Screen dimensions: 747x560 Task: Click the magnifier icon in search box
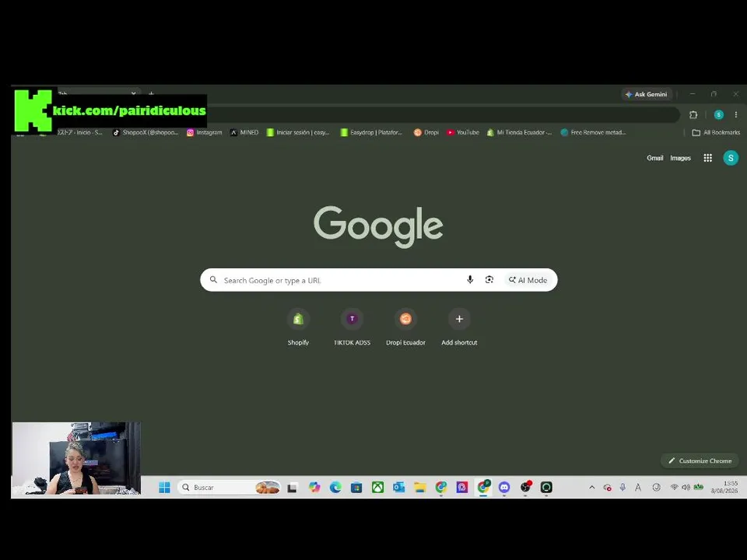click(213, 280)
